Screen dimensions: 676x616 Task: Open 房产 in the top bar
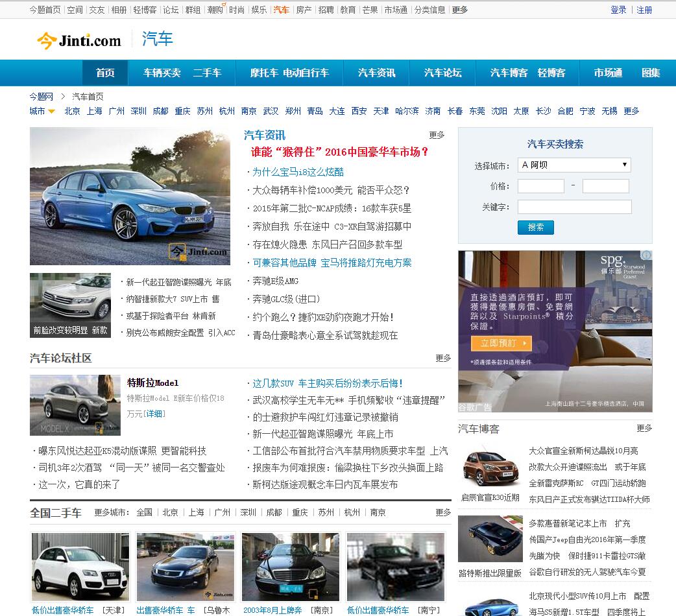tap(304, 10)
